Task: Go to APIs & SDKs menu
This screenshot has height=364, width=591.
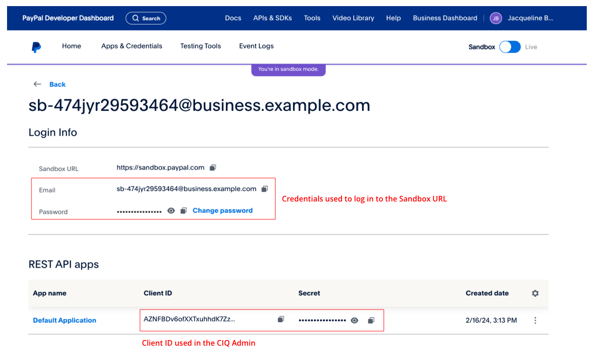Action: [x=272, y=18]
